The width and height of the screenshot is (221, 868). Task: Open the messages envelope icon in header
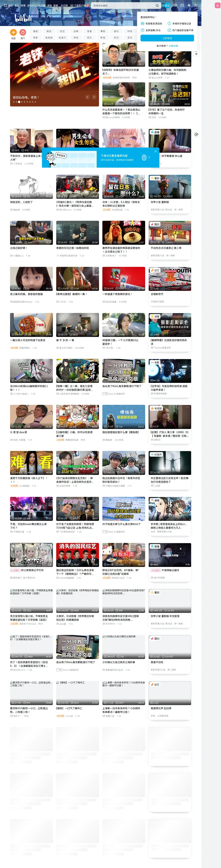click(x=182, y=5)
